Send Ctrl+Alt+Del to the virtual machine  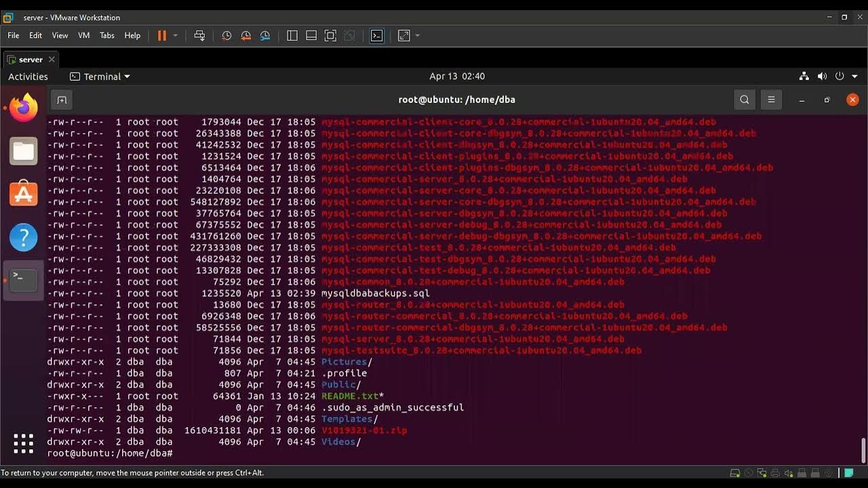click(199, 35)
